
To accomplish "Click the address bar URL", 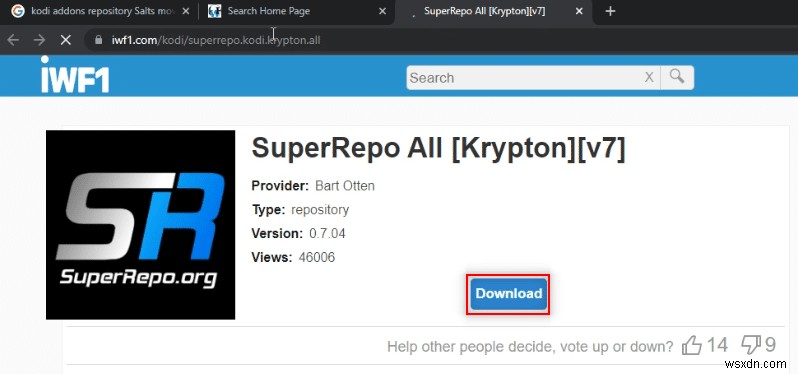I will pos(216,40).
